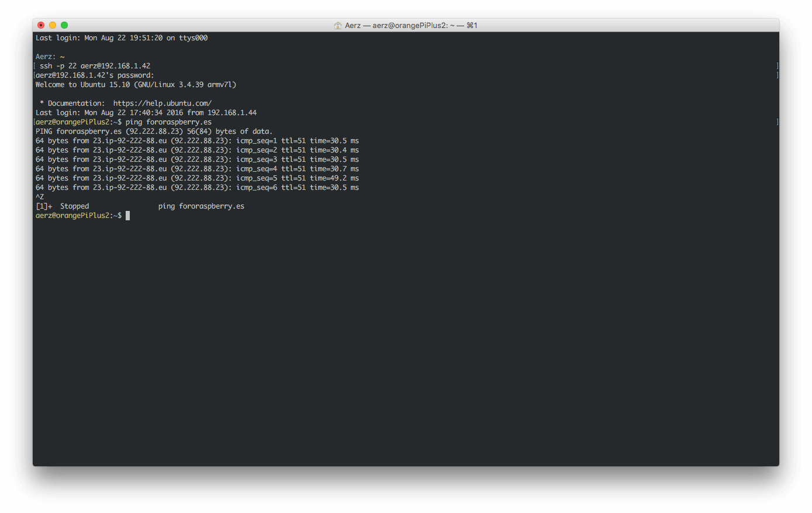This screenshot has height=513, width=812.
Task: Click the last login from 192.168.1.44 line
Action: click(x=146, y=113)
